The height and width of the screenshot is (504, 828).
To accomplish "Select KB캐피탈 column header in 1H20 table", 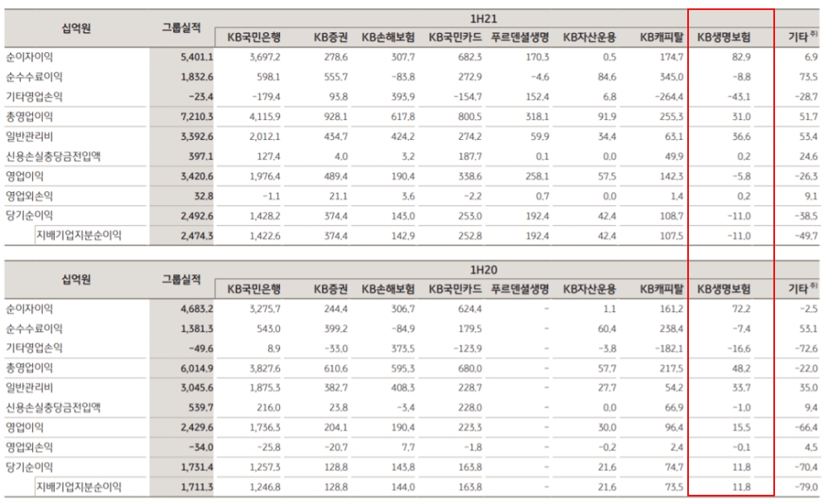I will coord(662,289).
